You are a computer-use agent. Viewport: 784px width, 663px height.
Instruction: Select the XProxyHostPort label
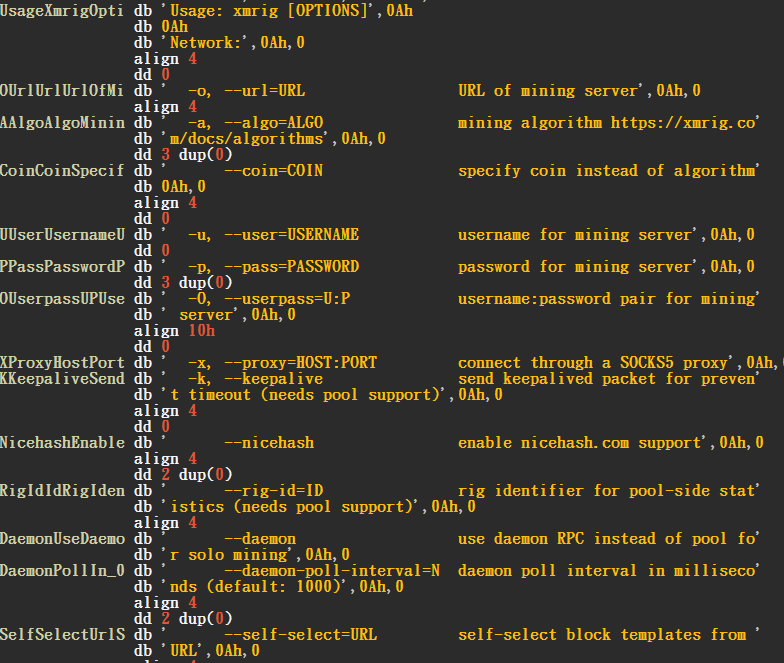point(62,363)
